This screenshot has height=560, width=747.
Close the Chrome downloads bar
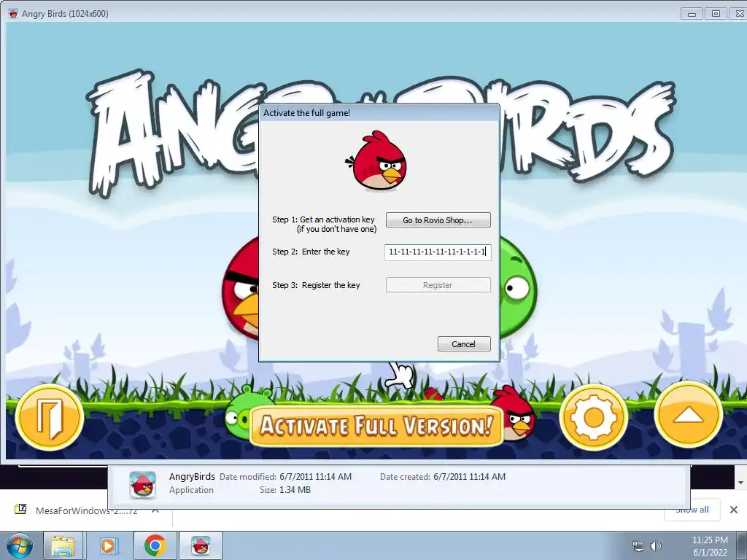[x=734, y=510]
